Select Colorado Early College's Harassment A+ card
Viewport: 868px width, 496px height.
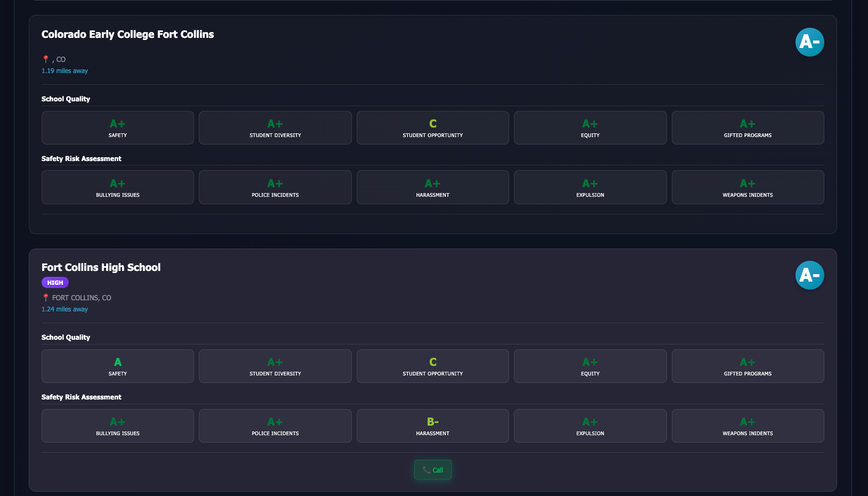[432, 187]
